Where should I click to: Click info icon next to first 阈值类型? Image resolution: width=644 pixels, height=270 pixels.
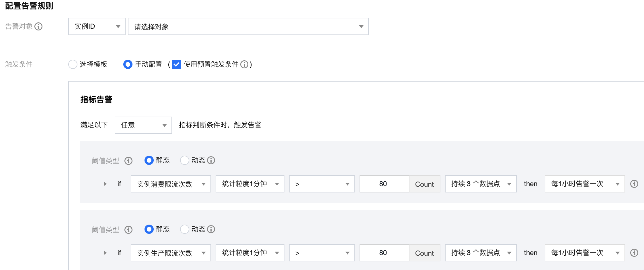pyautogui.click(x=128, y=161)
